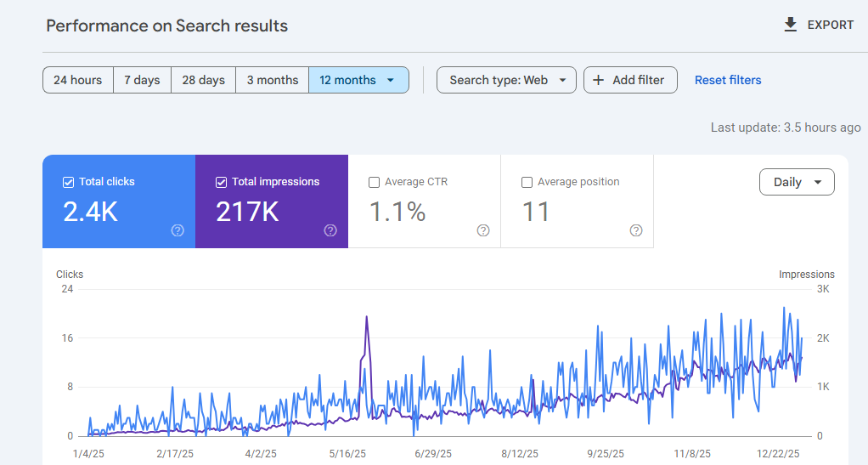
Task: Uncheck the Total impressions checkbox
Action: 222,182
